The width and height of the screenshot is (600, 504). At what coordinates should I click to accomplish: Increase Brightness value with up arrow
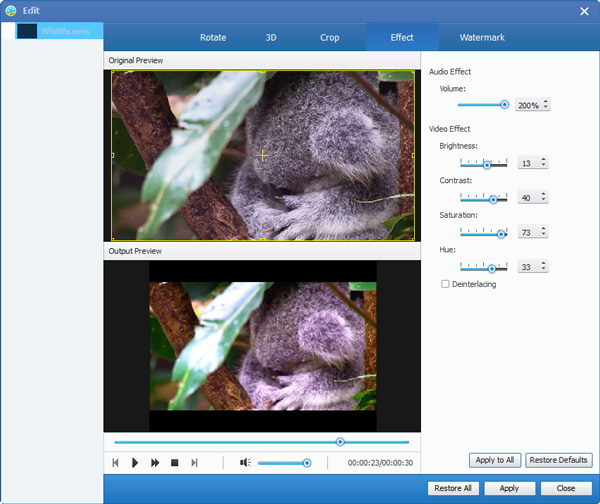coord(543,159)
